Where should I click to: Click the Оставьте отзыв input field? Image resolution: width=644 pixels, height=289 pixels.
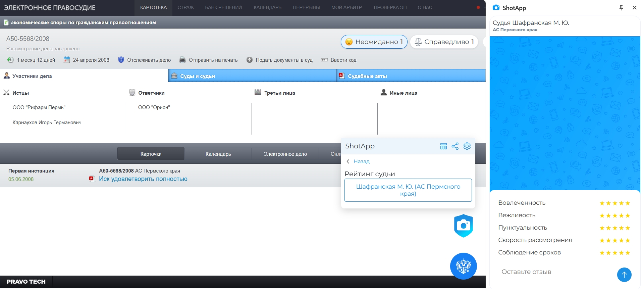[x=553, y=272]
